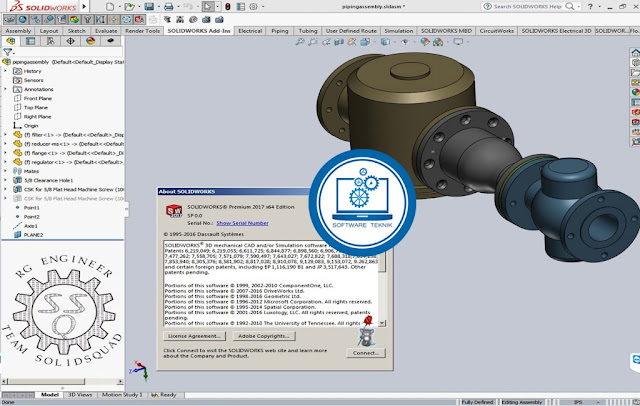The height and width of the screenshot is (406, 640).
Task: Open the Options gear icon
Action: (253, 7)
